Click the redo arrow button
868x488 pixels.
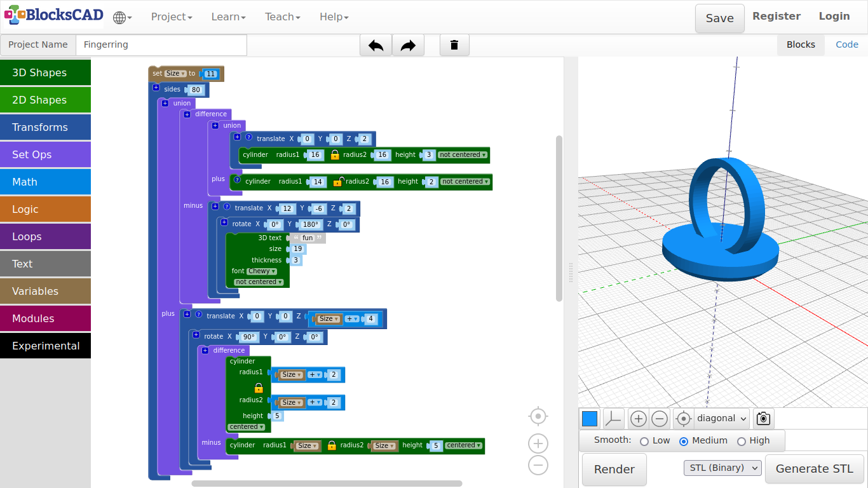tap(408, 45)
